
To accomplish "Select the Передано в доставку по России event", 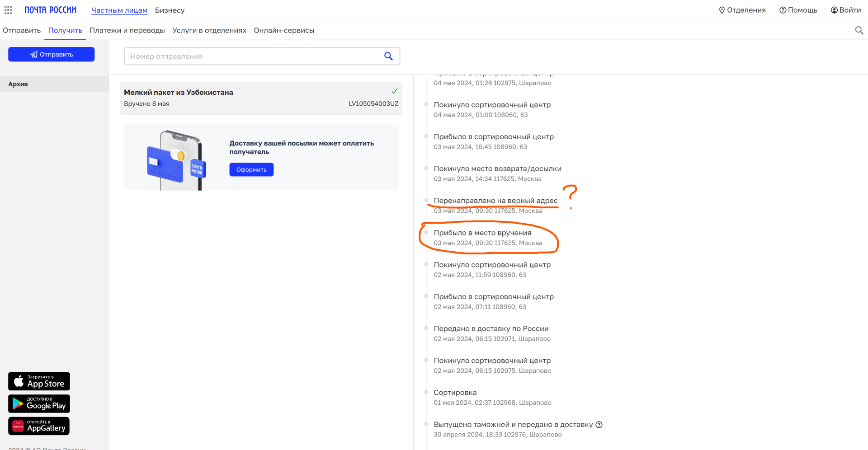I will 491,328.
